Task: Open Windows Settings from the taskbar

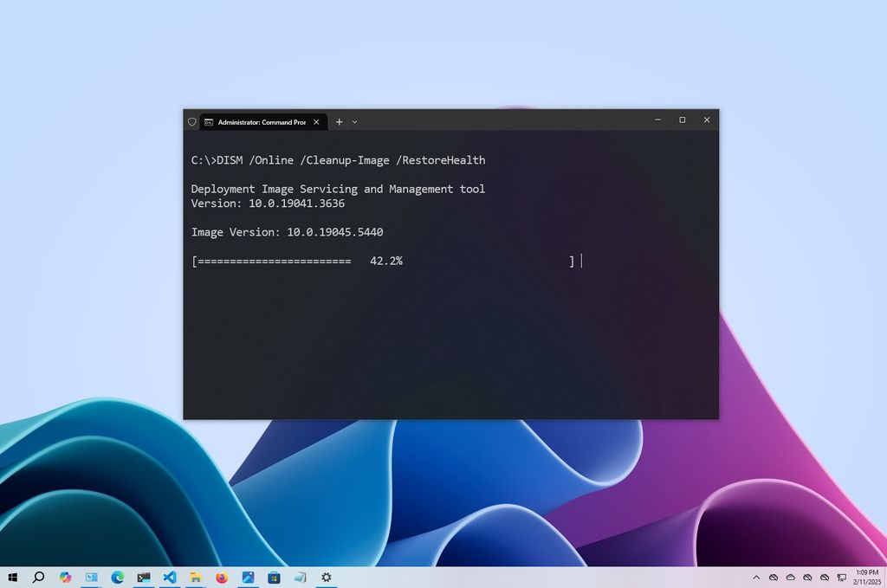Action: 327,578
